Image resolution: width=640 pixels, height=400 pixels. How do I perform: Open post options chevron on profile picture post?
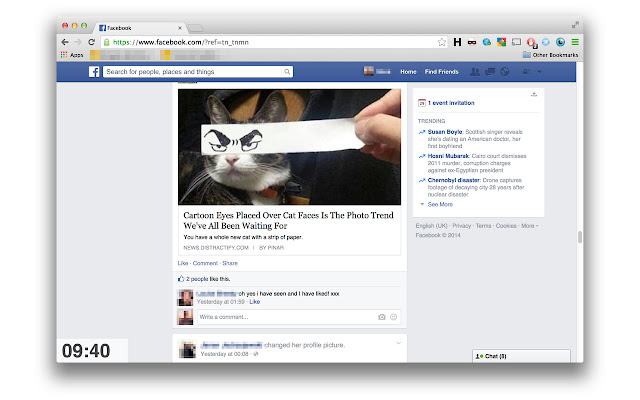pos(397,344)
